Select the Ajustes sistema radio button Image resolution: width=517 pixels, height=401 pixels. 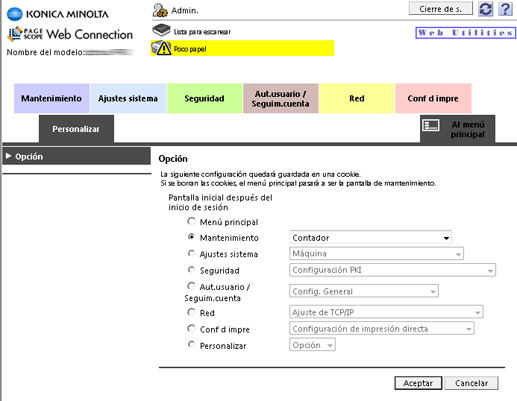point(191,253)
